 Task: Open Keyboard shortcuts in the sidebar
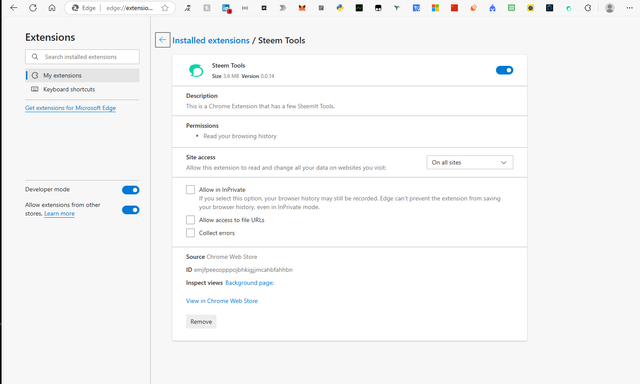click(x=82, y=89)
